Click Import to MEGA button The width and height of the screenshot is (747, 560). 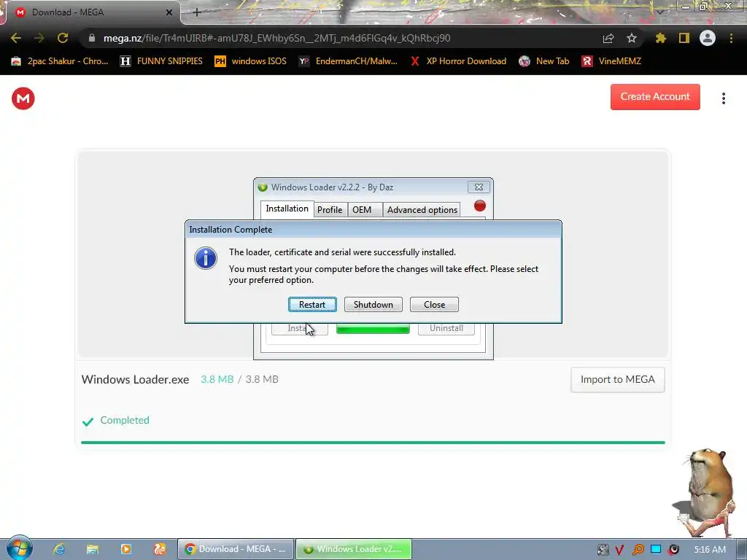[x=617, y=379]
